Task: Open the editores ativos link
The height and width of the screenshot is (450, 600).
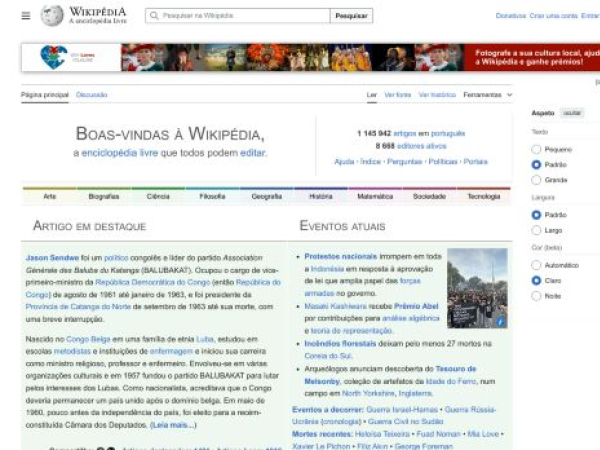Action: [x=422, y=146]
